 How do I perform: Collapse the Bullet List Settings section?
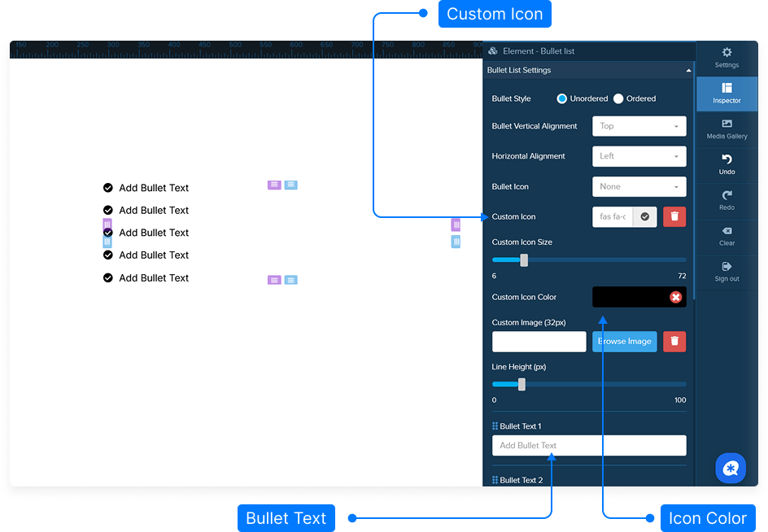tap(688, 71)
